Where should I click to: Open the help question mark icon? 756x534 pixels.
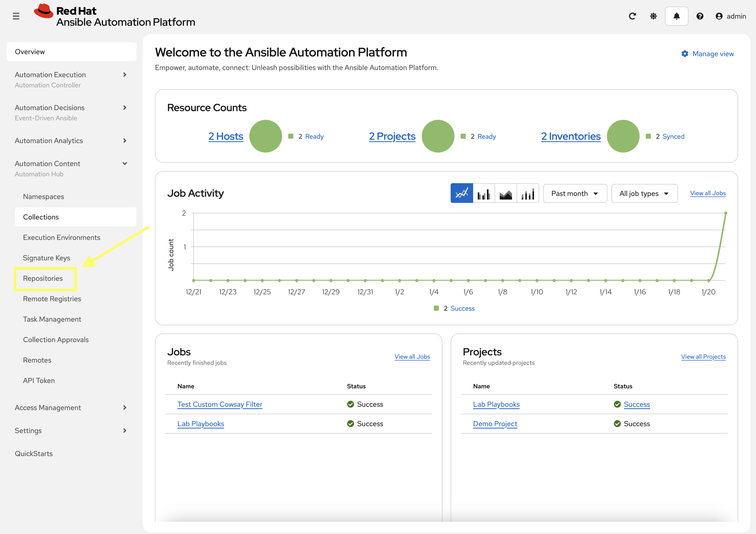(x=700, y=16)
